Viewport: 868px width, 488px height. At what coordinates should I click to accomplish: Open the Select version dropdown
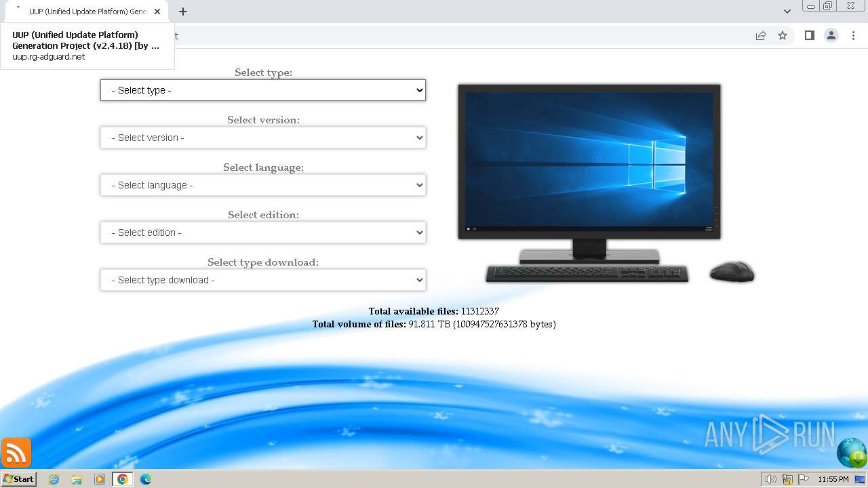pyautogui.click(x=263, y=138)
